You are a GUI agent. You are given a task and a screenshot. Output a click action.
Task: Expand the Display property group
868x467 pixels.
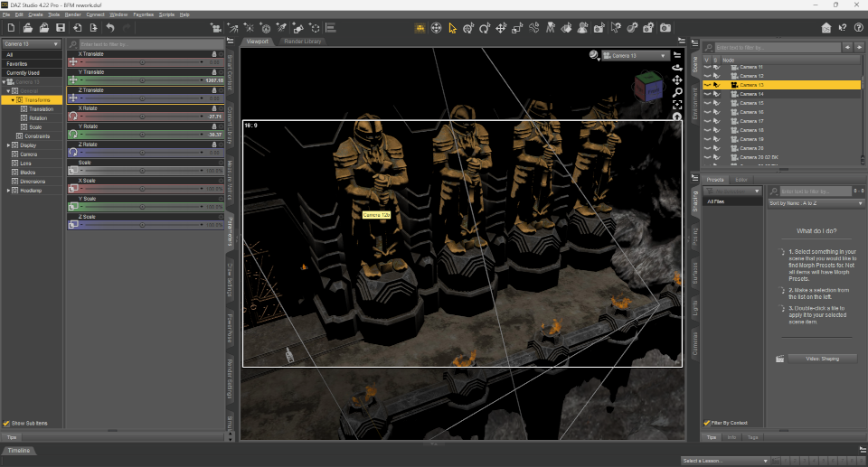coord(8,145)
